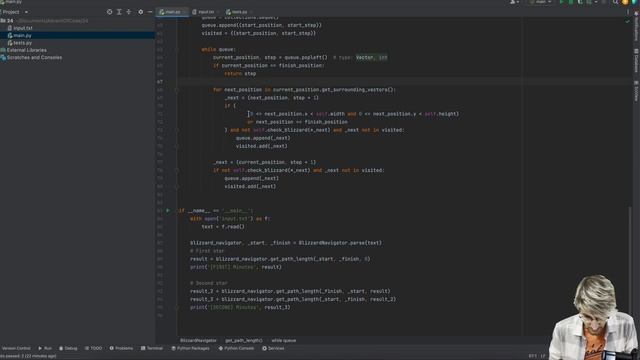Select tests.py in the project tree
640x360 pixels.
[x=22, y=43]
